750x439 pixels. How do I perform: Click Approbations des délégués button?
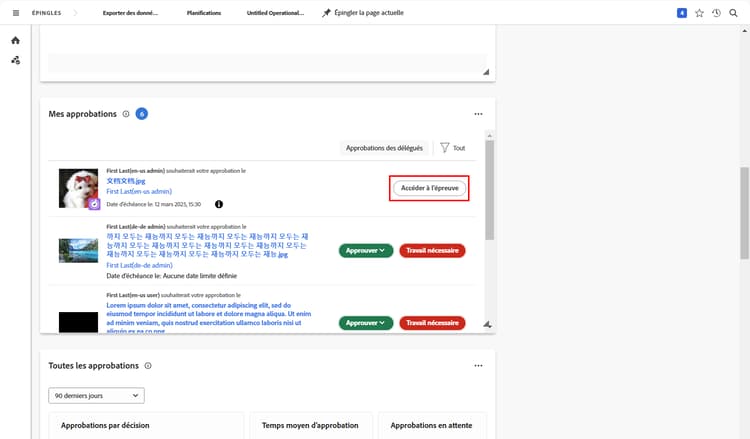click(x=384, y=148)
